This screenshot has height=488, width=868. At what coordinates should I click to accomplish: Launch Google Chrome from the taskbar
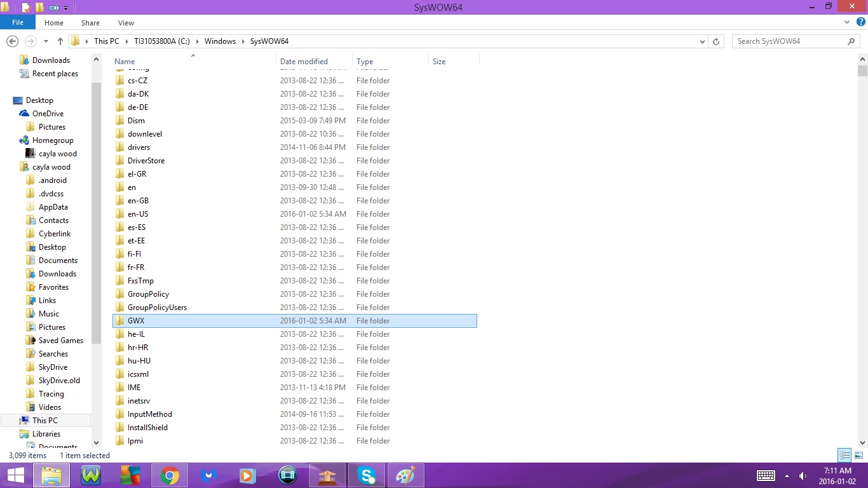tap(169, 475)
